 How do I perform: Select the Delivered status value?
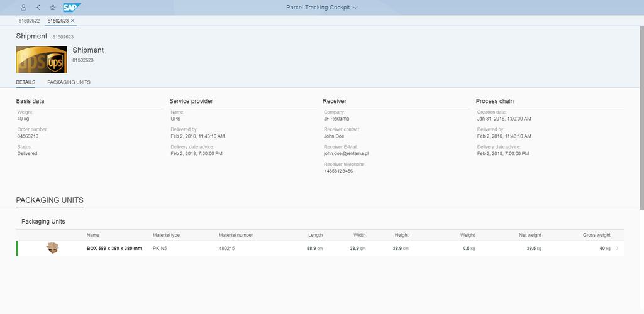[27, 153]
